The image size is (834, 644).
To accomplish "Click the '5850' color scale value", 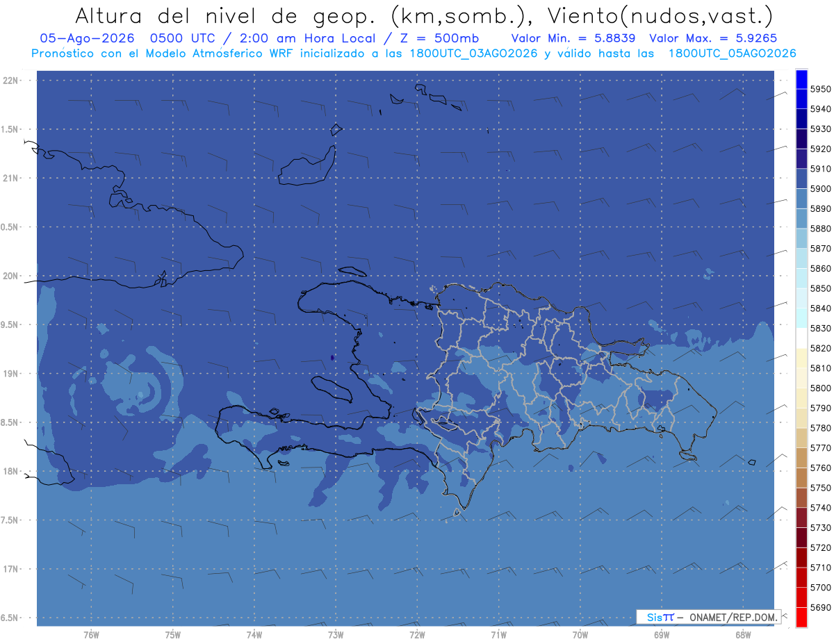I will (x=821, y=288).
